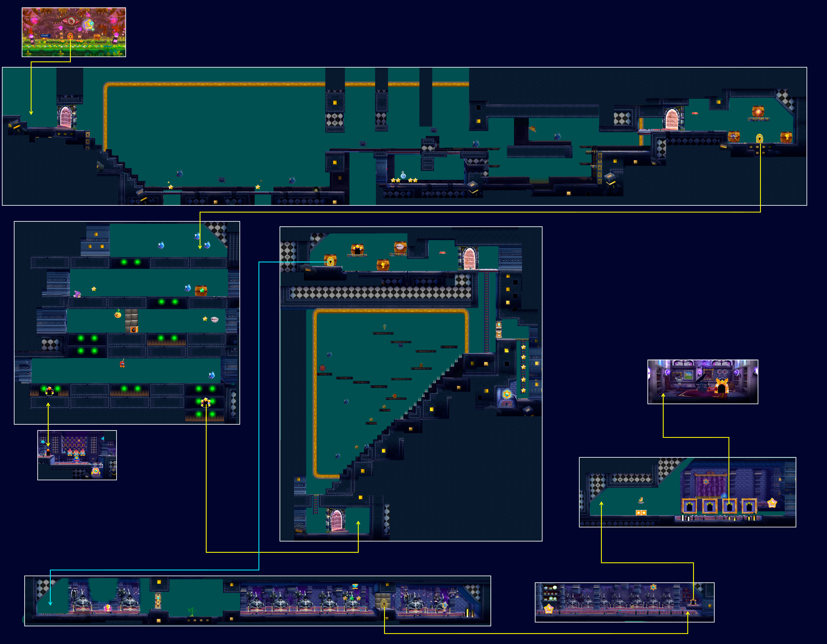Viewport: 827px width, 644px height.
Task: Select the barrel containing a black star doorway
Action: click(x=357, y=249)
